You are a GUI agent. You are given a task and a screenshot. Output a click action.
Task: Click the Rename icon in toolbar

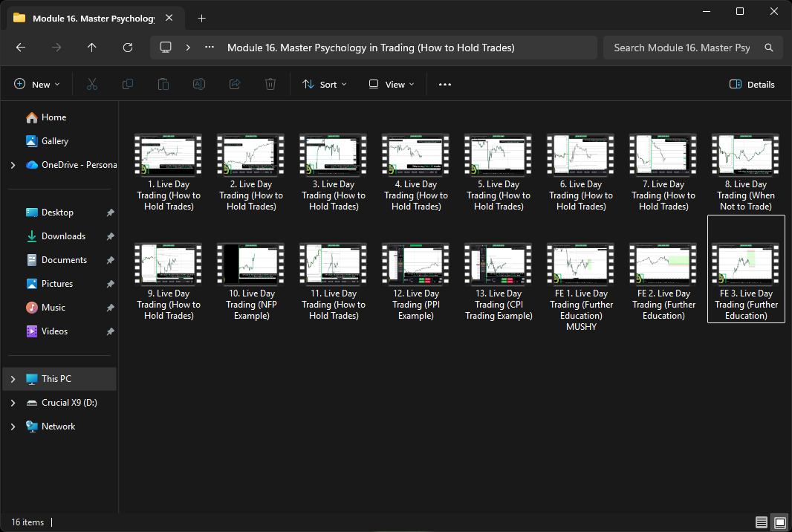[x=199, y=85]
